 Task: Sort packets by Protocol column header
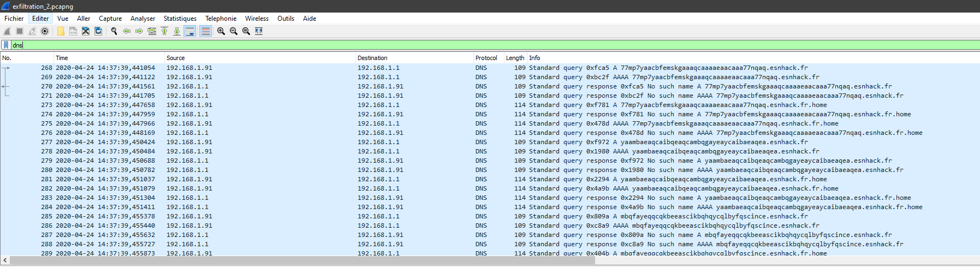coord(486,58)
